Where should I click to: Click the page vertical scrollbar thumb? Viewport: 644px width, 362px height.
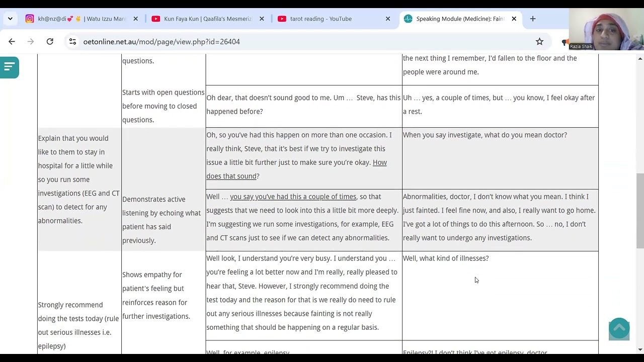(640, 211)
